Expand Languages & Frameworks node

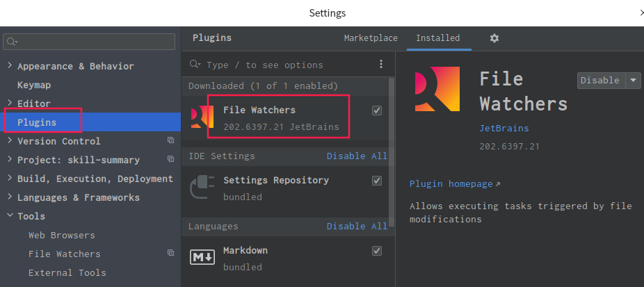click(x=10, y=197)
